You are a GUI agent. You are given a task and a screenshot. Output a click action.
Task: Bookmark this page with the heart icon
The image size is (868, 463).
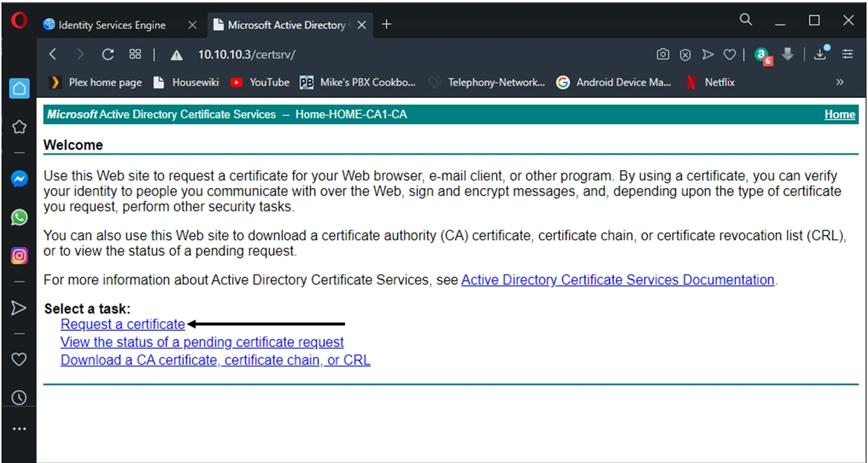click(730, 55)
